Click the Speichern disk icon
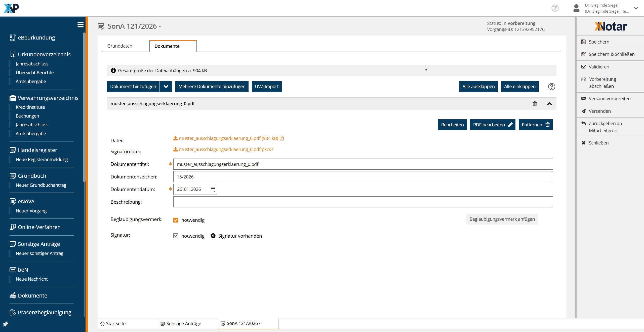This screenshot has width=644, height=332. click(x=583, y=42)
